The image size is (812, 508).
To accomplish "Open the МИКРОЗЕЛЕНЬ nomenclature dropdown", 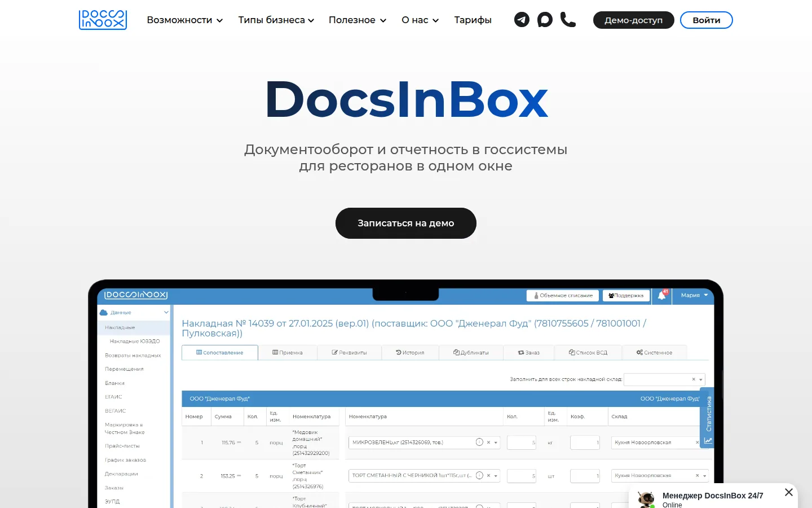I will 496,443.
